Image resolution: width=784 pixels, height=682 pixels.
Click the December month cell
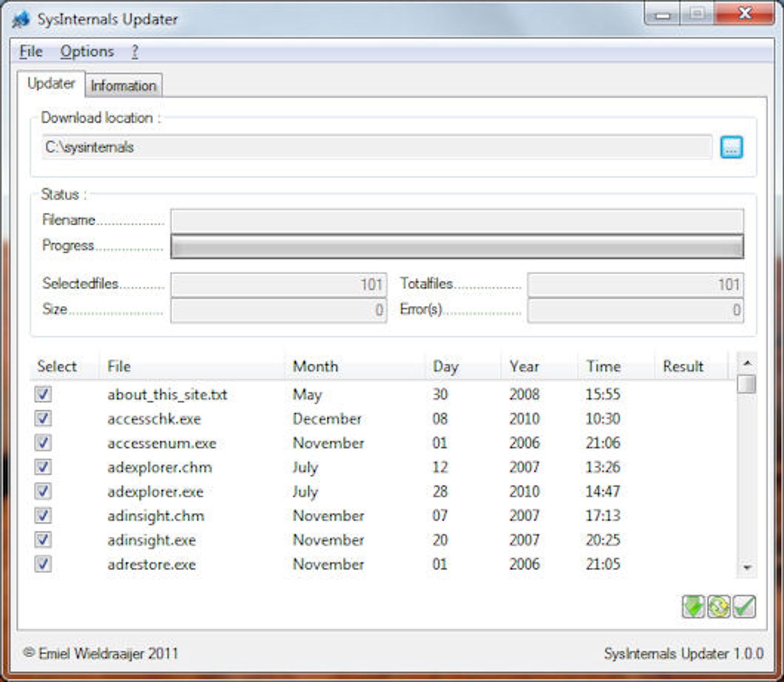327,419
